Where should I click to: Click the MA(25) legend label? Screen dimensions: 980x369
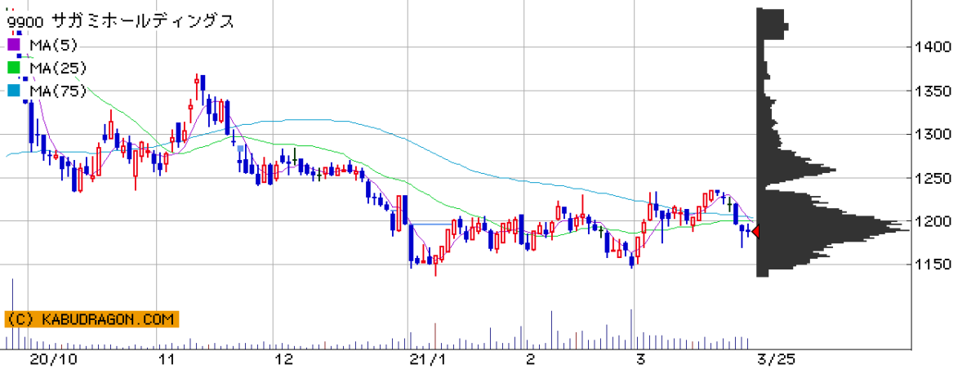57,68
